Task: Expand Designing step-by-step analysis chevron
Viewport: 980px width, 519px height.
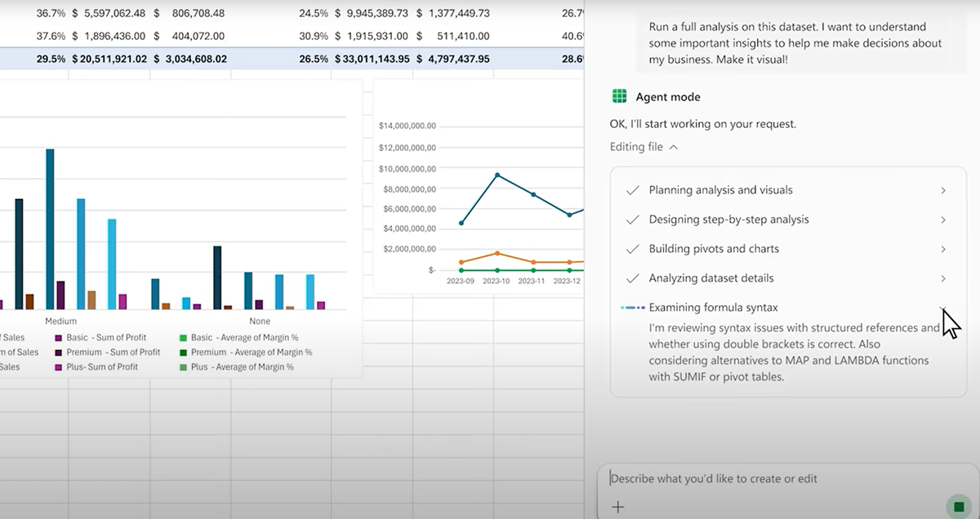Action: tap(942, 220)
